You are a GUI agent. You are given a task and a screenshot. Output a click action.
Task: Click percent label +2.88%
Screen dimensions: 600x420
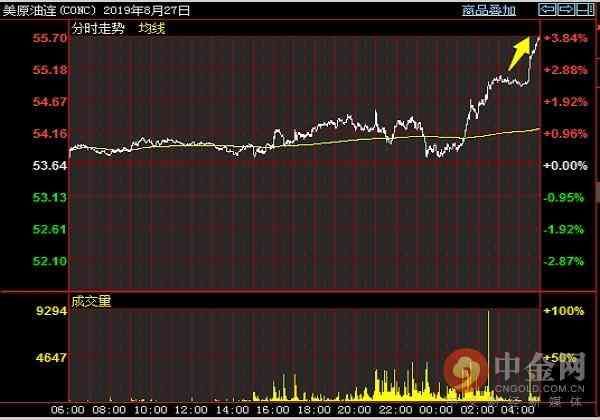point(566,70)
